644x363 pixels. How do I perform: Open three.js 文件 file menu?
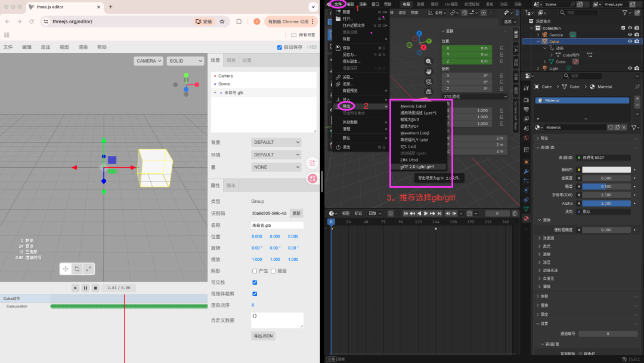[x=8, y=47]
